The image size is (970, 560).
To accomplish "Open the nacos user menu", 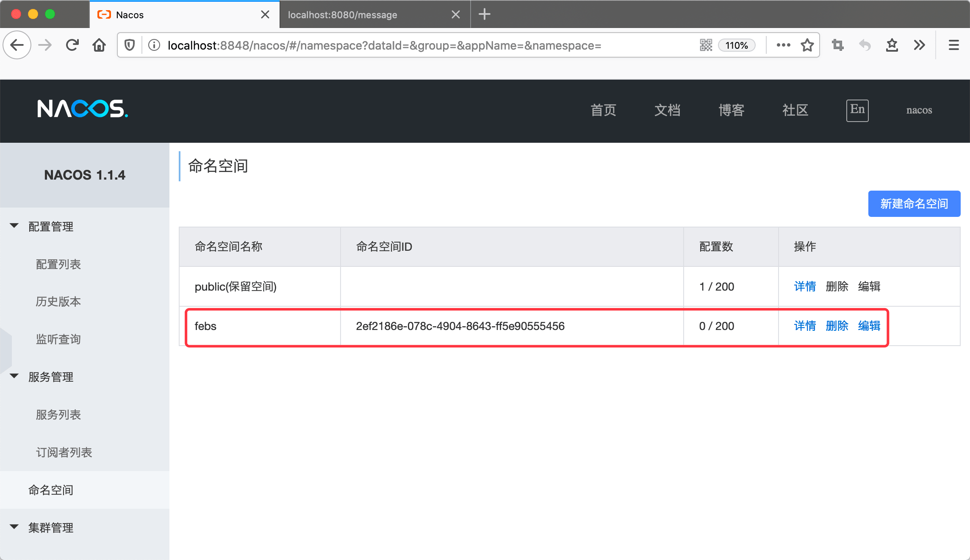I will [919, 110].
